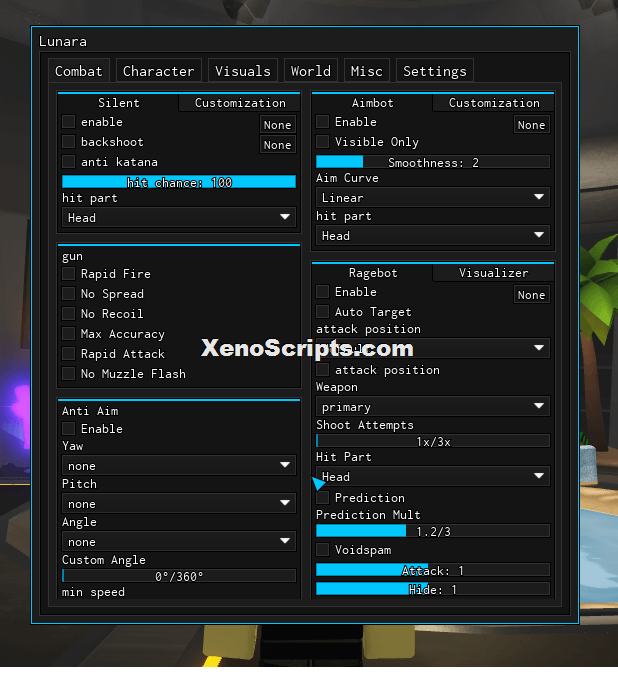The width and height of the screenshot is (618, 697).
Task: Open the Visualizer sub-tab
Action: pyautogui.click(x=494, y=272)
